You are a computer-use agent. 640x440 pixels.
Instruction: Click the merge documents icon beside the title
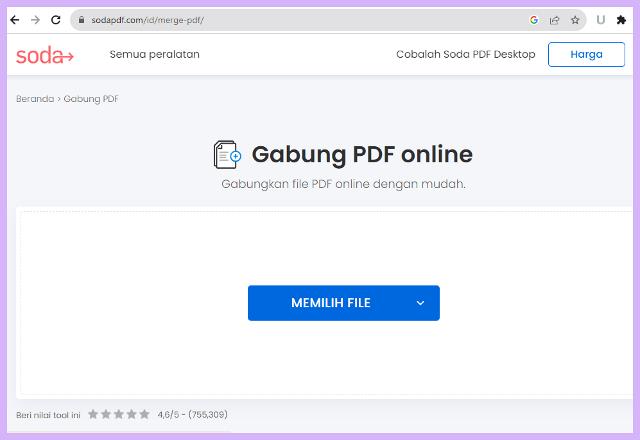[227, 155]
